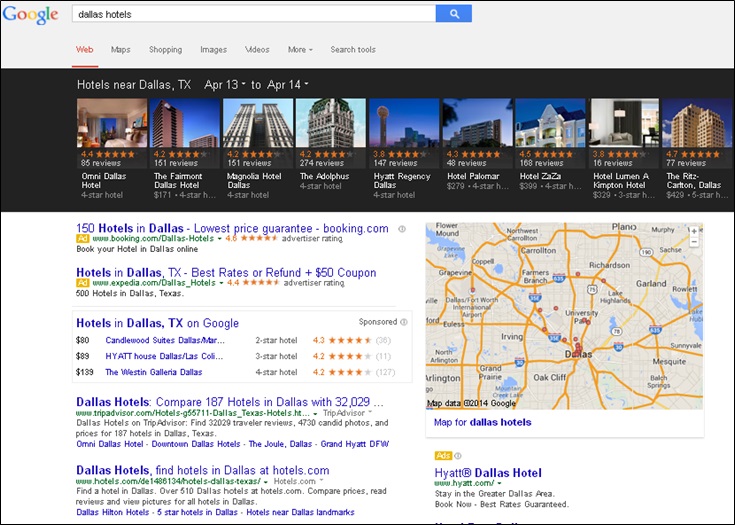Image resolution: width=735 pixels, height=525 pixels.
Task: Open The Westin Galleria Dallas listing
Action: click(154, 372)
